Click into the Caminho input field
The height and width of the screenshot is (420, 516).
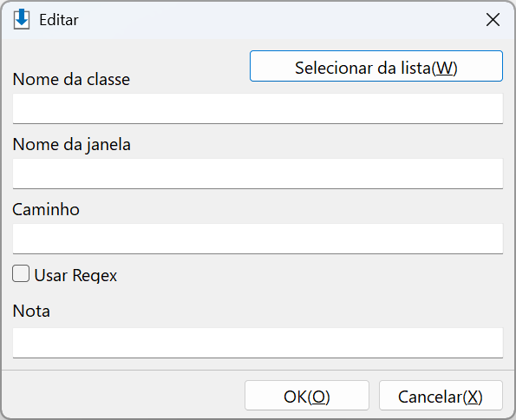(258, 239)
